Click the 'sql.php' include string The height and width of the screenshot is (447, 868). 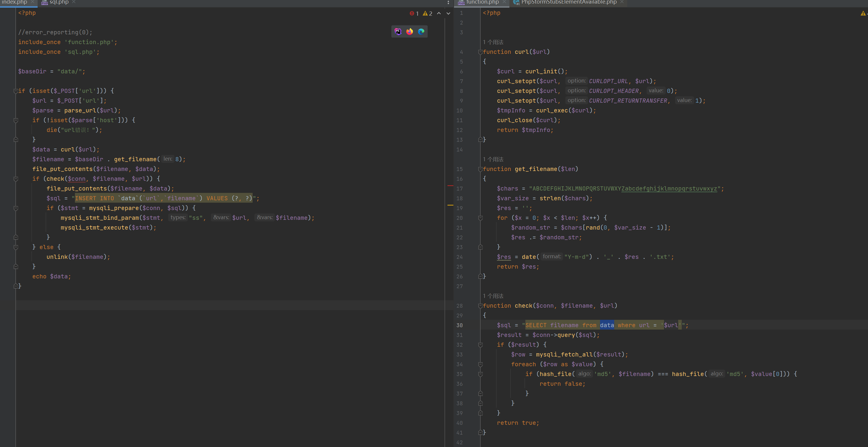[80, 52]
